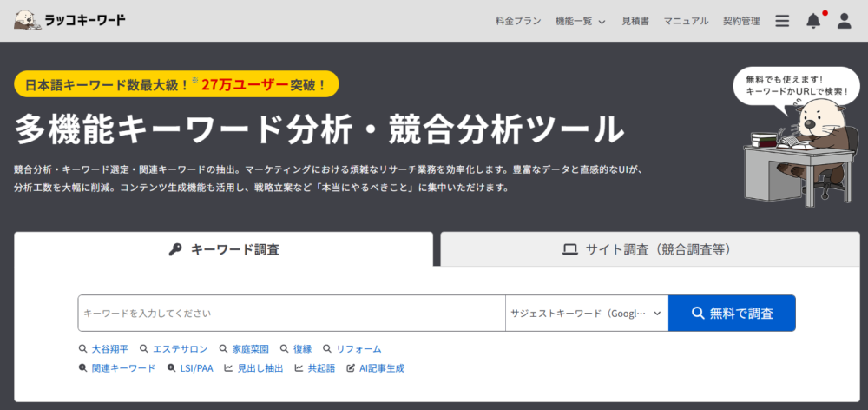Focus the keyword input field
This screenshot has width=868, height=410.
[291, 314]
